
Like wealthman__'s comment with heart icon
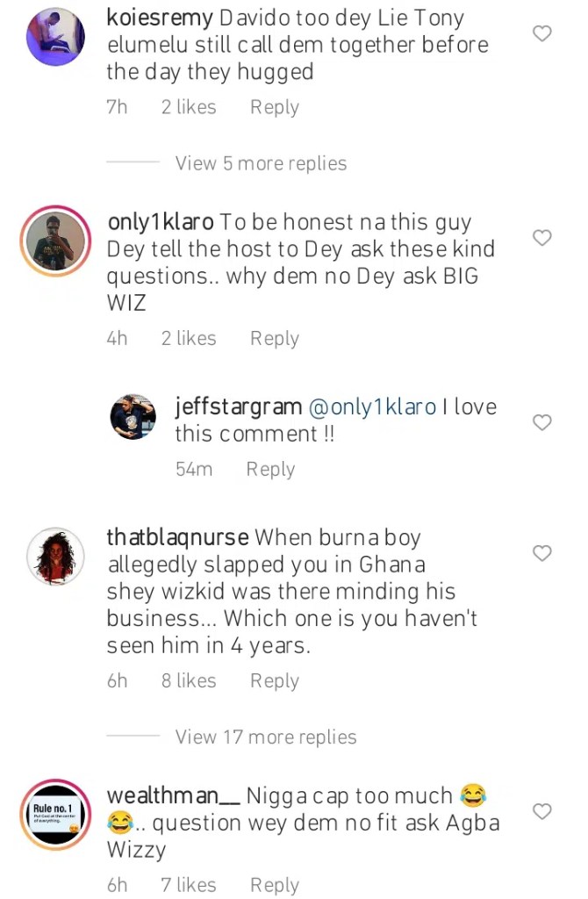pos(542,811)
